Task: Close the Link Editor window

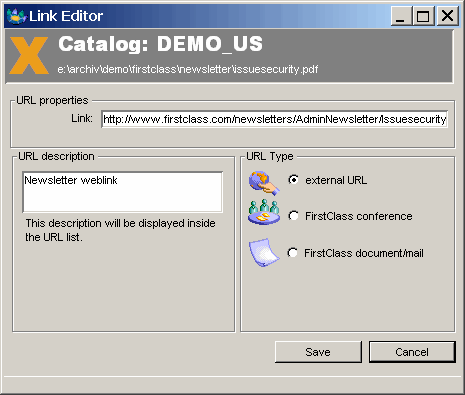Action: pyautogui.click(x=447, y=16)
